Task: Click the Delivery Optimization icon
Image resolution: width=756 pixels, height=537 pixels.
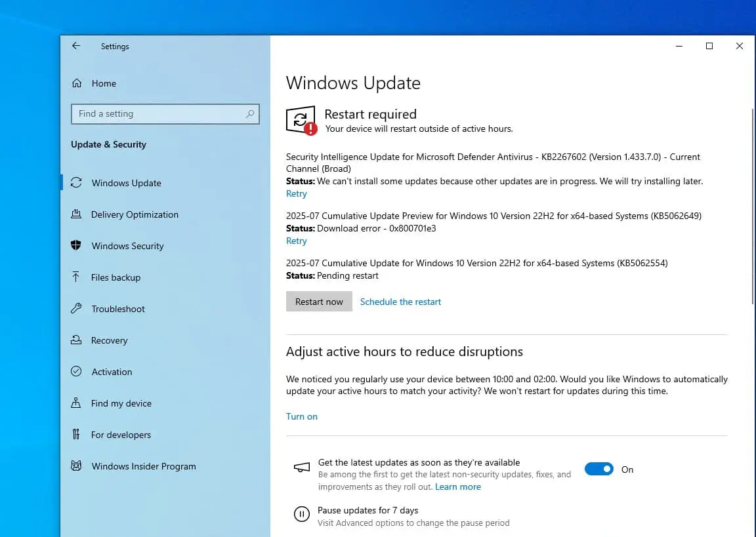Action: (x=76, y=214)
